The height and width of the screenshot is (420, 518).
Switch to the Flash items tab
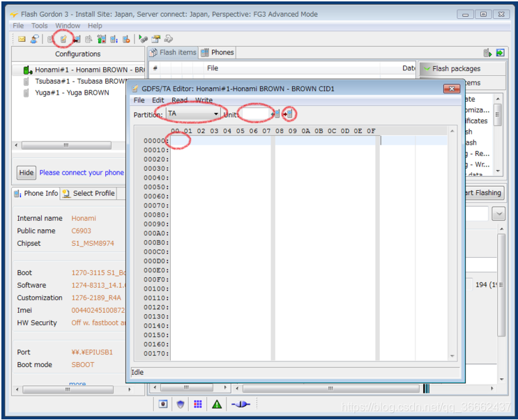pos(173,52)
